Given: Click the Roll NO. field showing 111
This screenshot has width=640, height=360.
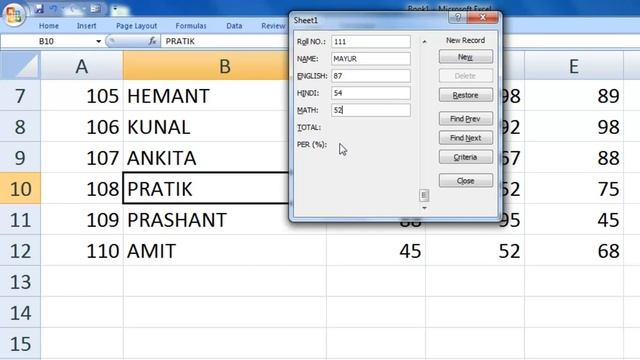Looking at the screenshot, I should tap(371, 42).
